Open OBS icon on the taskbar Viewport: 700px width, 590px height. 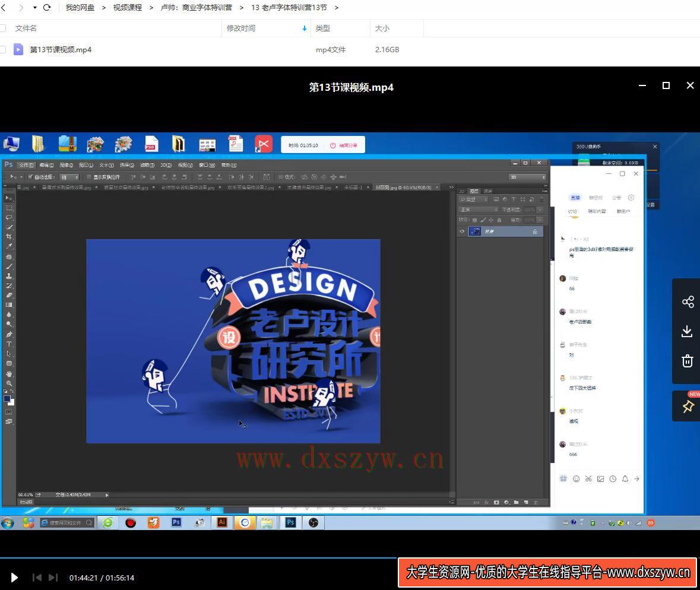pyautogui.click(x=313, y=522)
